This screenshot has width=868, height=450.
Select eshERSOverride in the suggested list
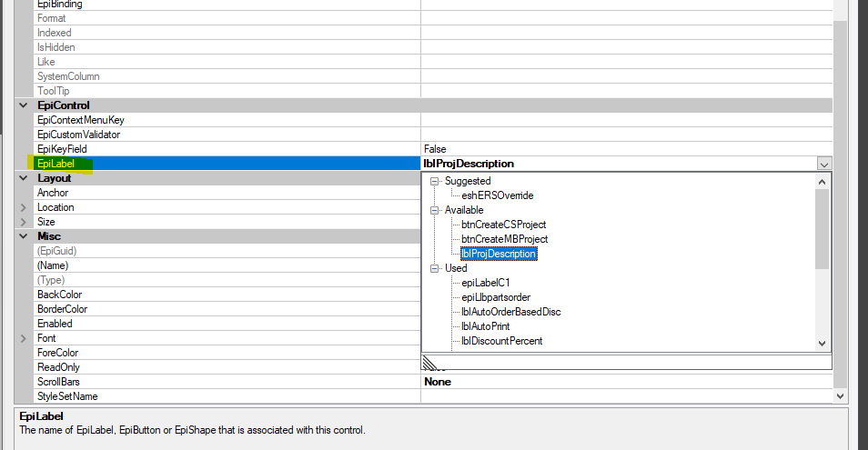pyautogui.click(x=497, y=195)
